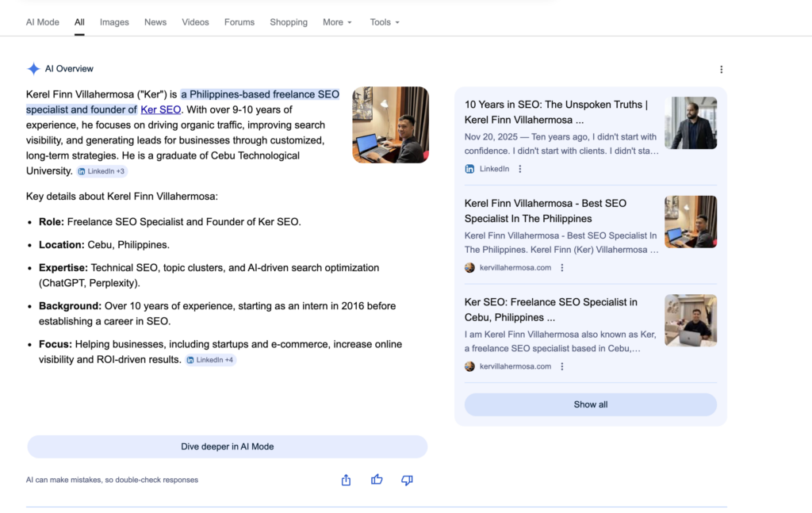812x513 pixels.
Task: Show all AI Overview sources
Action: click(x=590, y=404)
